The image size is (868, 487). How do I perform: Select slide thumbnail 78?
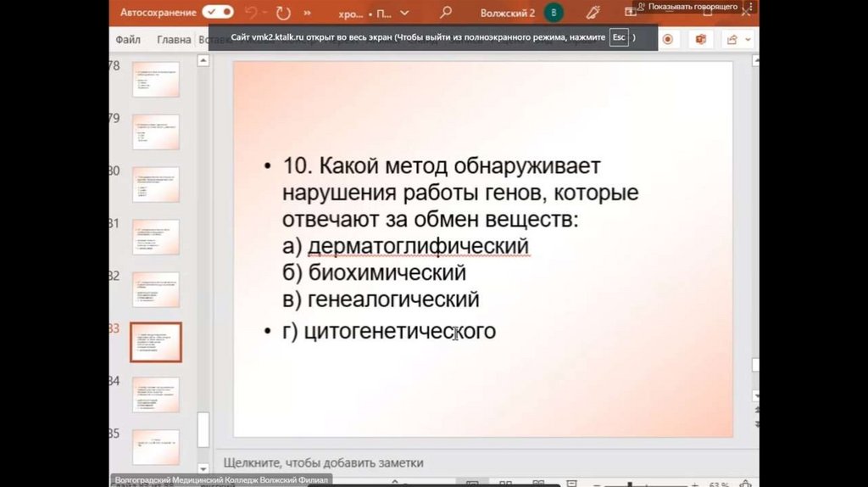[155, 79]
